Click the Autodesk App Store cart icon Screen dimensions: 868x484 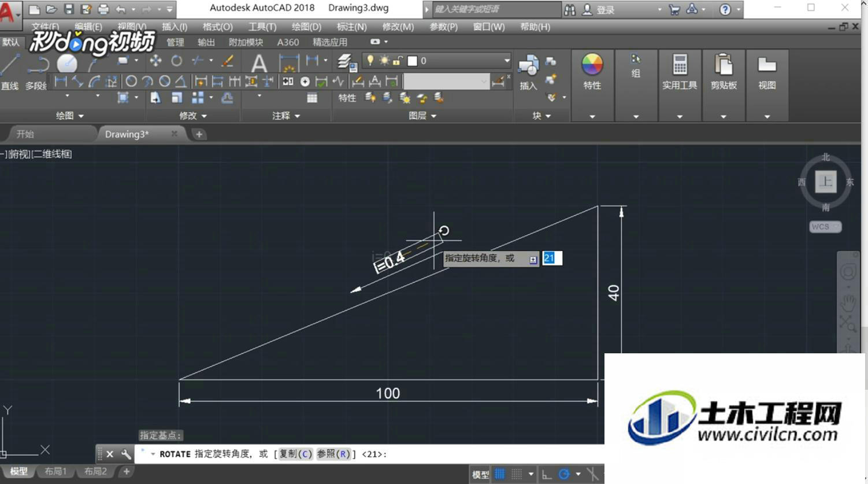pyautogui.click(x=674, y=9)
